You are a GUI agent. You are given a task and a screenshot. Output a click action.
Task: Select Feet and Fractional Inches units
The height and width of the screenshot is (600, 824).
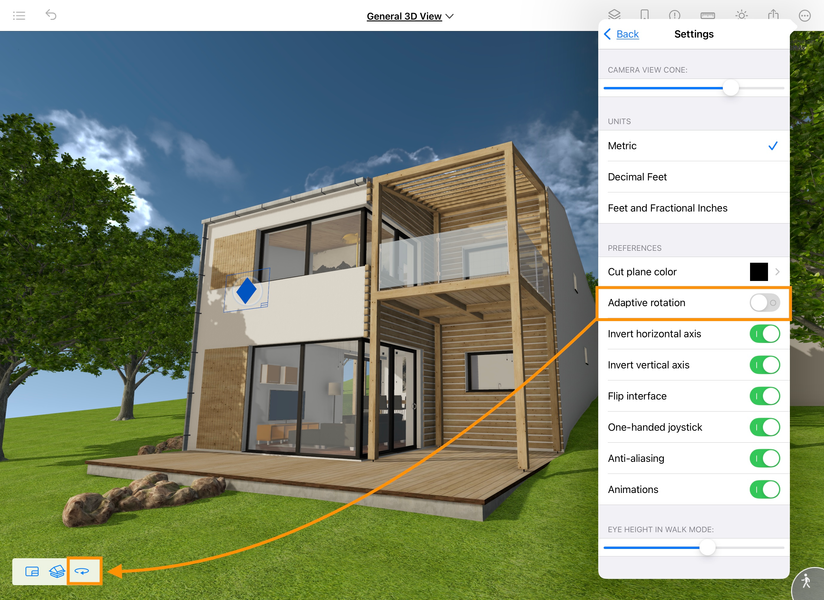694,208
